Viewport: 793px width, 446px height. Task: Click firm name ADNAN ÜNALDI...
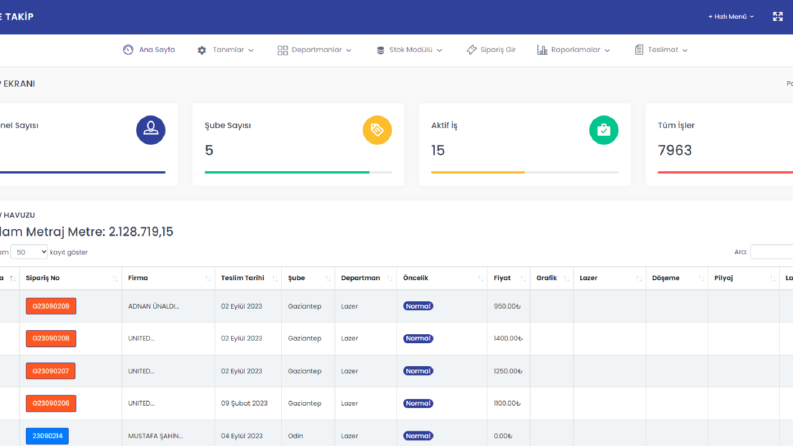pyautogui.click(x=153, y=306)
